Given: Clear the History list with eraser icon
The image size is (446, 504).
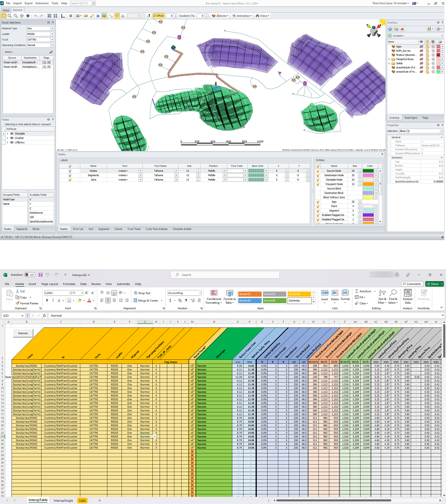Looking at the screenshot, I should (51, 52).
